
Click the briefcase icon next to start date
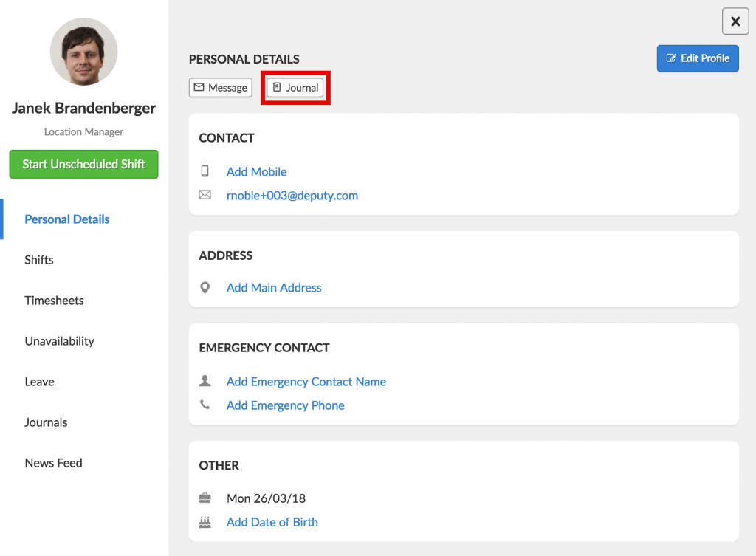pyautogui.click(x=205, y=498)
